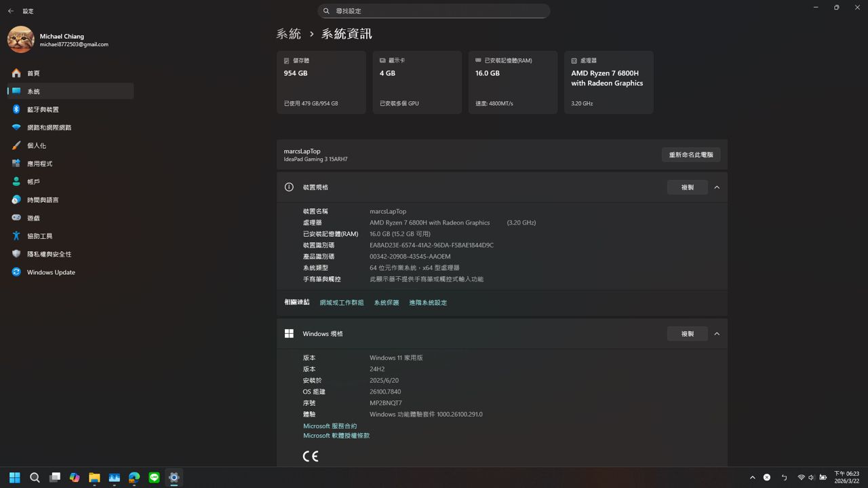Click the 尋找設定 search field
Image resolution: width=868 pixels, height=488 pixels.
click(434, 11)
